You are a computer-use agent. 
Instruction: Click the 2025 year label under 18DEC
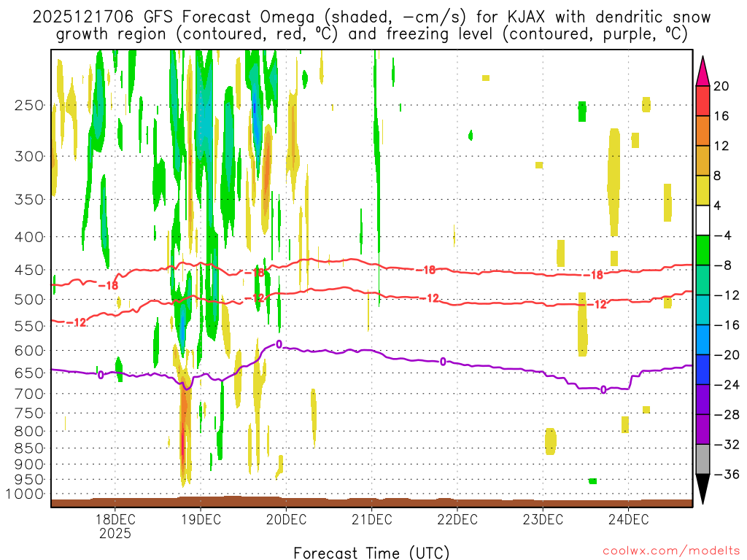115,533
